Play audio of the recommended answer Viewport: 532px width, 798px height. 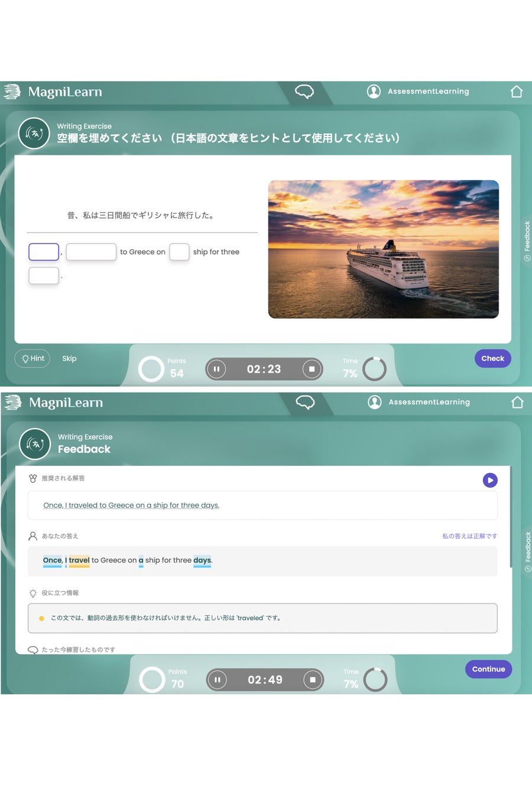tap(490, 480)
